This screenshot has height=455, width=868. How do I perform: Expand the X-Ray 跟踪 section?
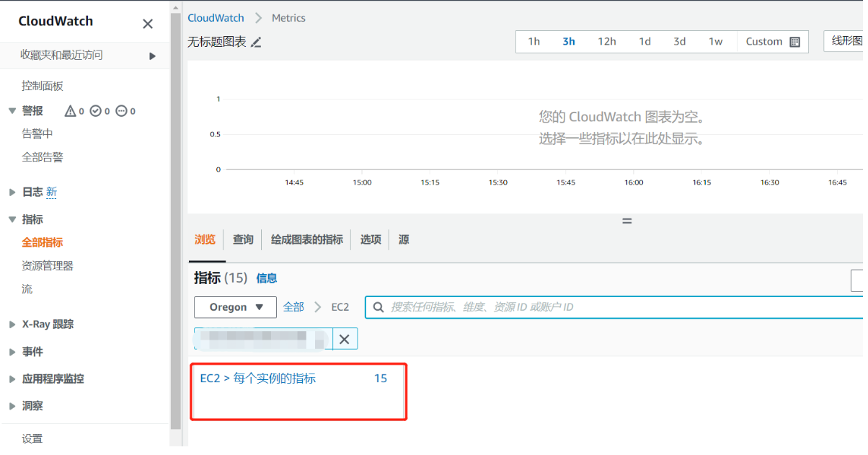(12, 324)
